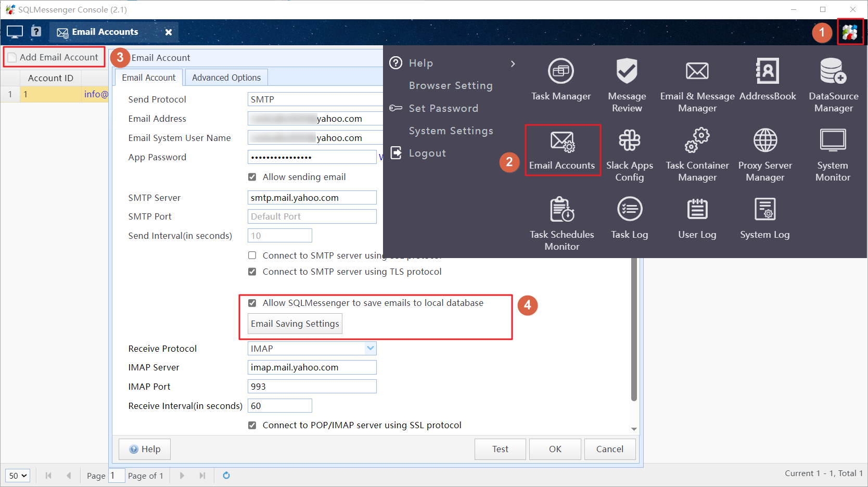Open Slack Apps Config
This screenshot has width=868, height=487.
[630, 155]
